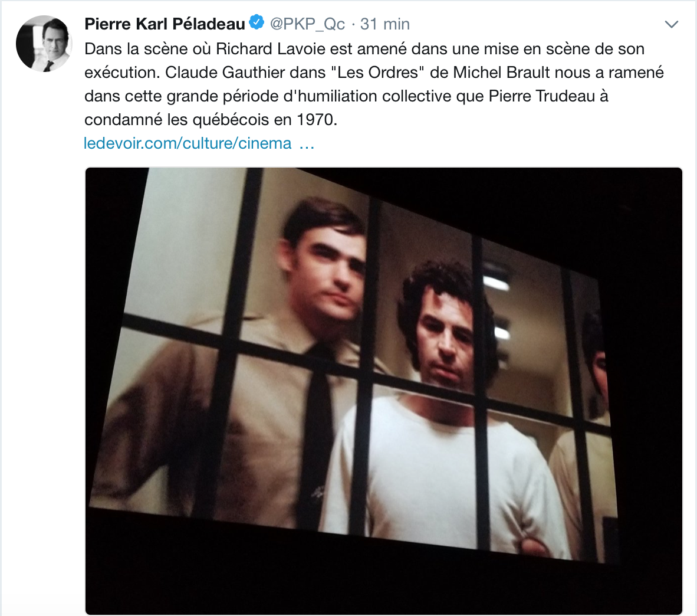Follow the ledevoir.com/culture/cinema link
697x616 pixels.
tap(188, 143)
